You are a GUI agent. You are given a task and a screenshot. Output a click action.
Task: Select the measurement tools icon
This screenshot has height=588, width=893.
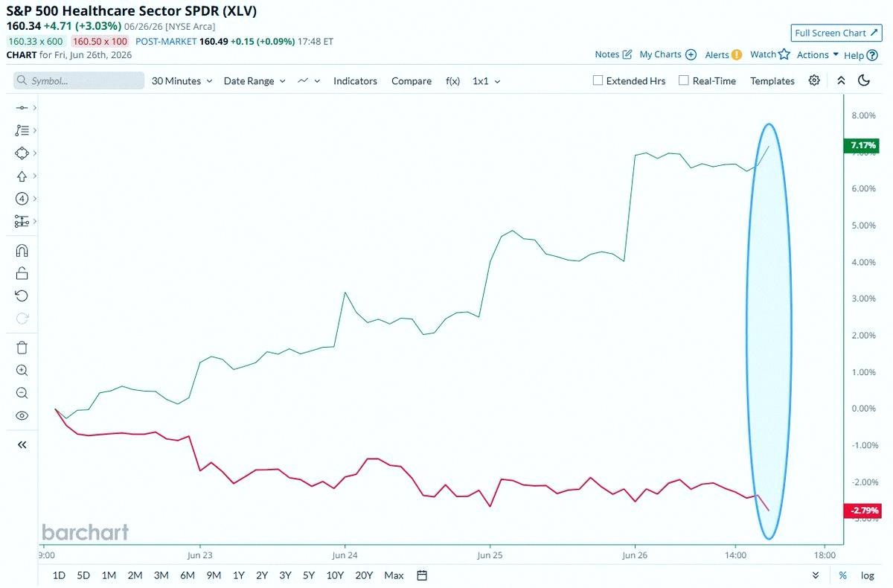point(22,222)
